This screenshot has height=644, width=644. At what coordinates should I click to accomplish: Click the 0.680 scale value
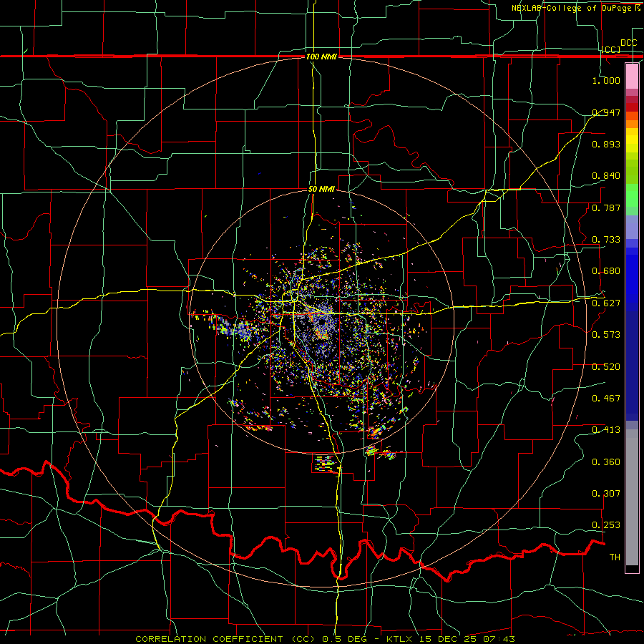(606, 271)
